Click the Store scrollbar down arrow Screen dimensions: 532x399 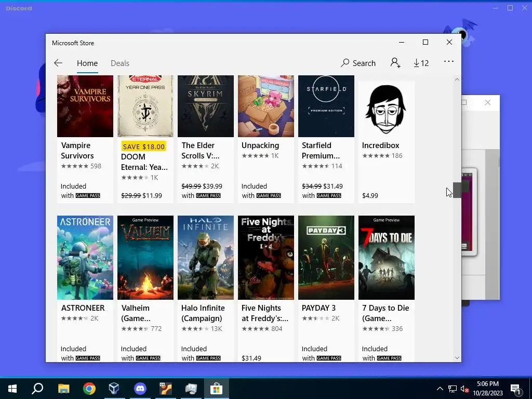tap(457, 357)
